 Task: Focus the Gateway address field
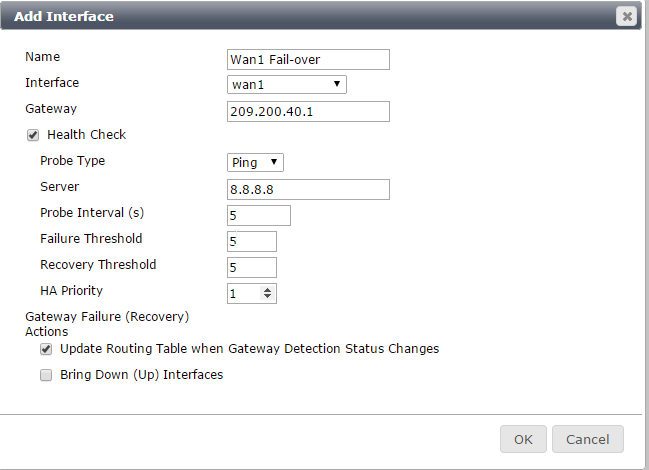308,111
